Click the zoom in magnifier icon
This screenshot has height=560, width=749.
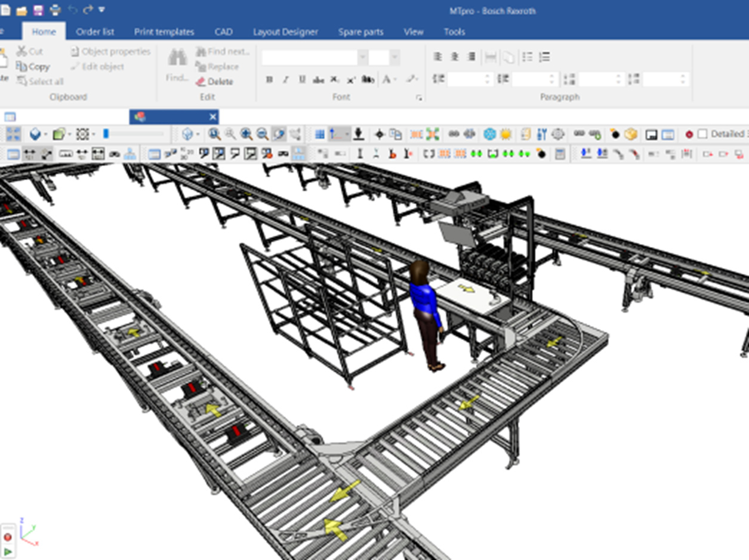point(246,134)
